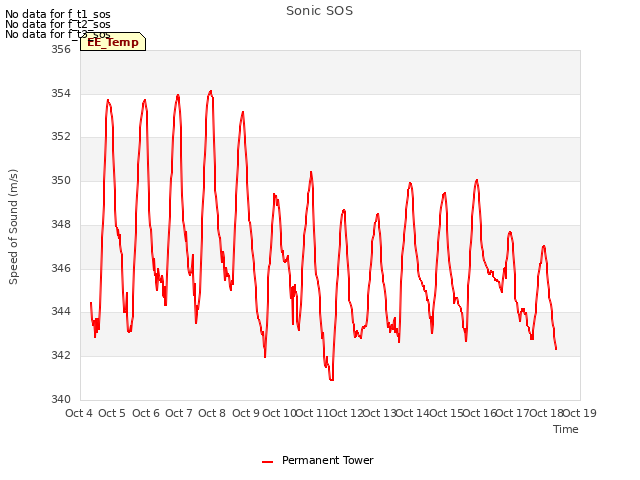Click the Sonic SOS chart title
Screen dimensions: 640x480
click(x=319, y=11)
